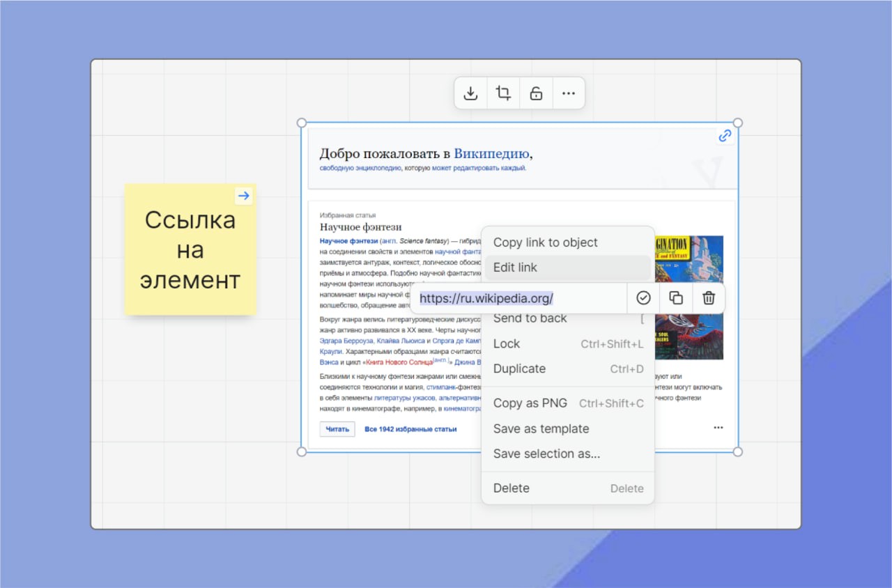Copy the link using the copy icon

click(x=676, y=298)
